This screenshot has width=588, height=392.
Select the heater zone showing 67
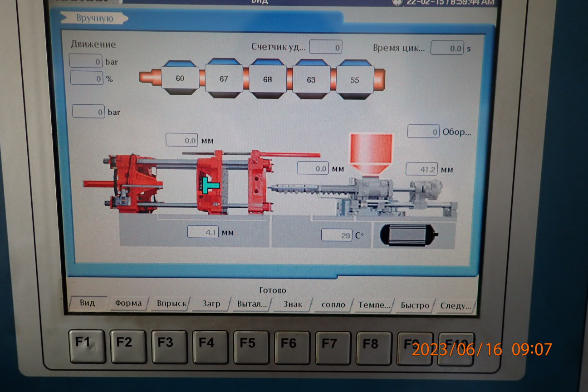(224, 78)
